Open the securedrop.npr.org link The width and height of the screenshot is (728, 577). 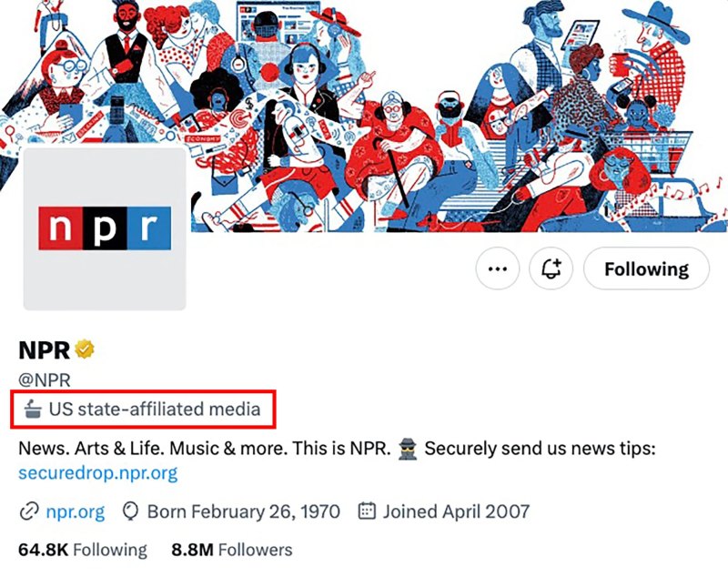[x=98, y=473]
